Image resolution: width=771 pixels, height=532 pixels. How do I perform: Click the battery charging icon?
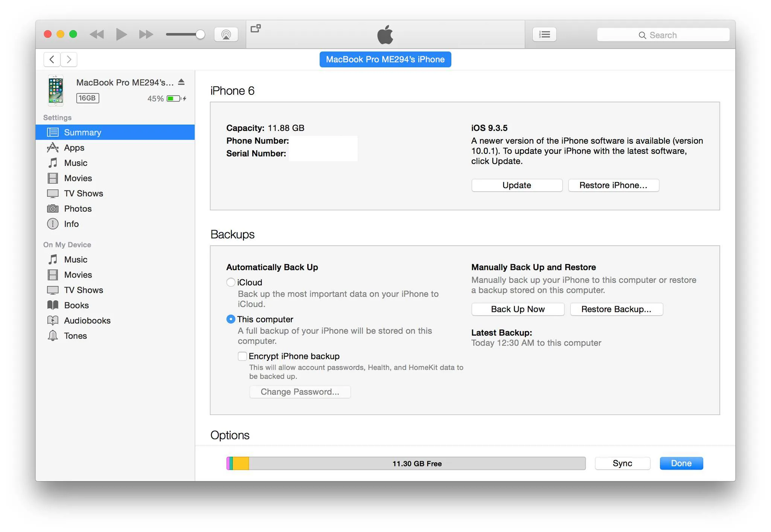[x=177, y=99]
